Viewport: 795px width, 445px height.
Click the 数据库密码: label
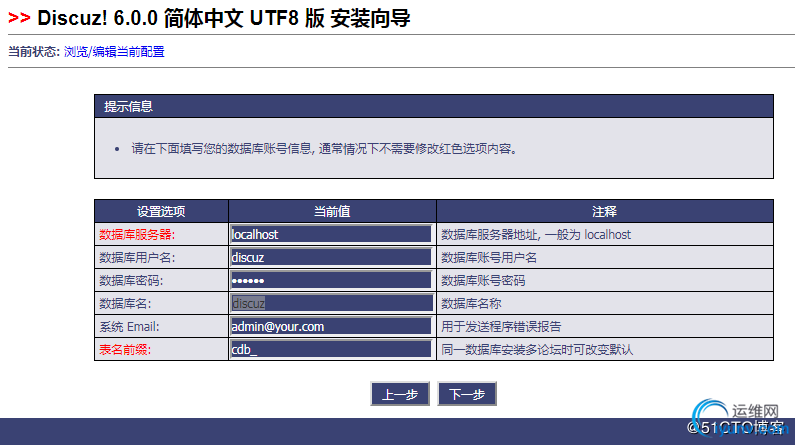131,281
